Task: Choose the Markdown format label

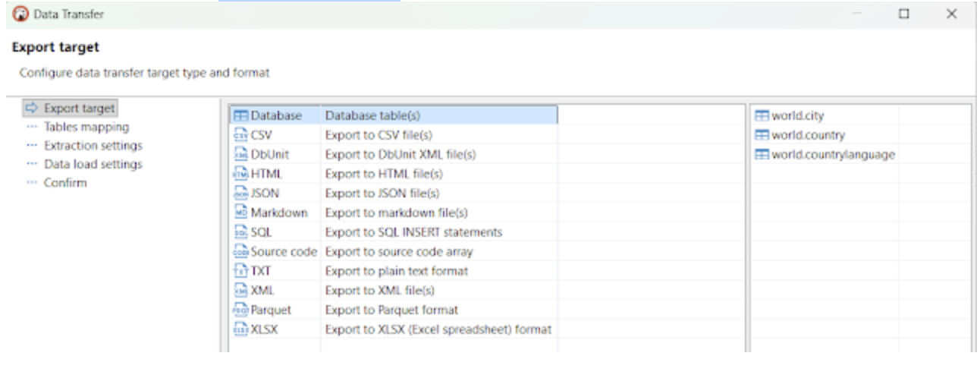Action: (x=279, y=213)
